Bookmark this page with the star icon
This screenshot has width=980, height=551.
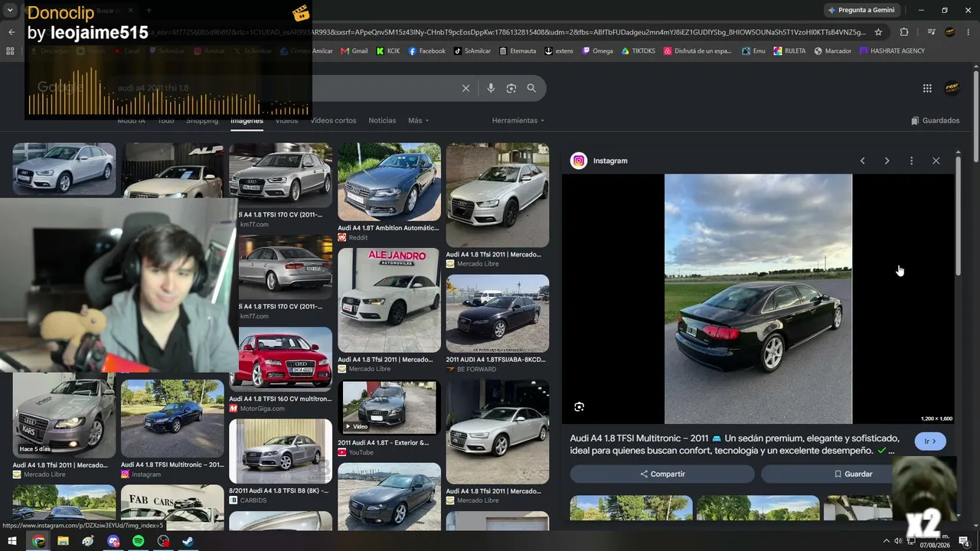[x=878, y=32]
